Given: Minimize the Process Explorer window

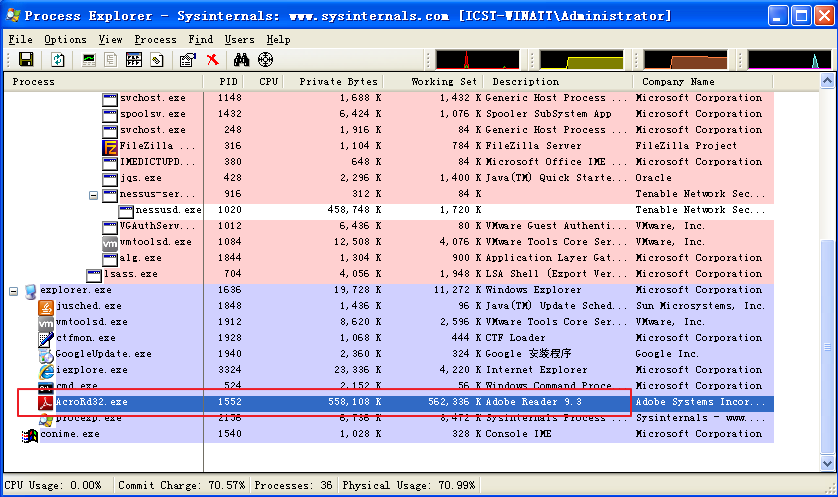Looking at the screenshot, I should (x=778, y=16).
